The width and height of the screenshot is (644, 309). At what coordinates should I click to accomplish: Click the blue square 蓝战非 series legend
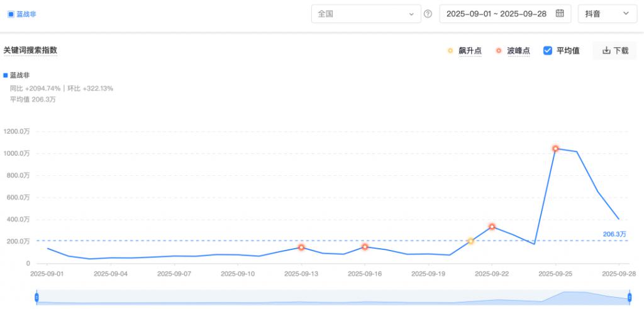[x=6, y=75]
